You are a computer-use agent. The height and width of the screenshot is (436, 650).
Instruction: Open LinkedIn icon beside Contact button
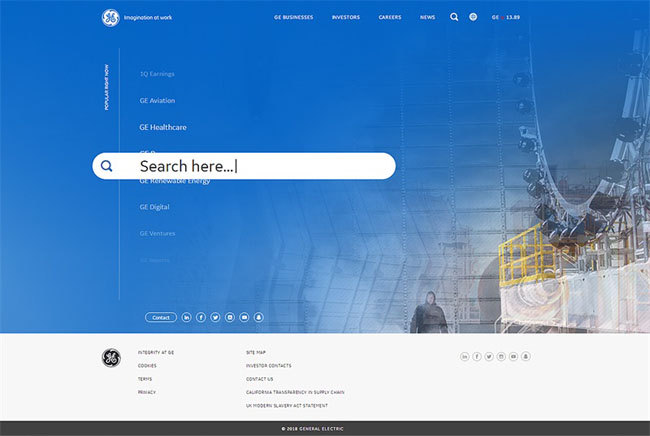(x=187, y=317)
